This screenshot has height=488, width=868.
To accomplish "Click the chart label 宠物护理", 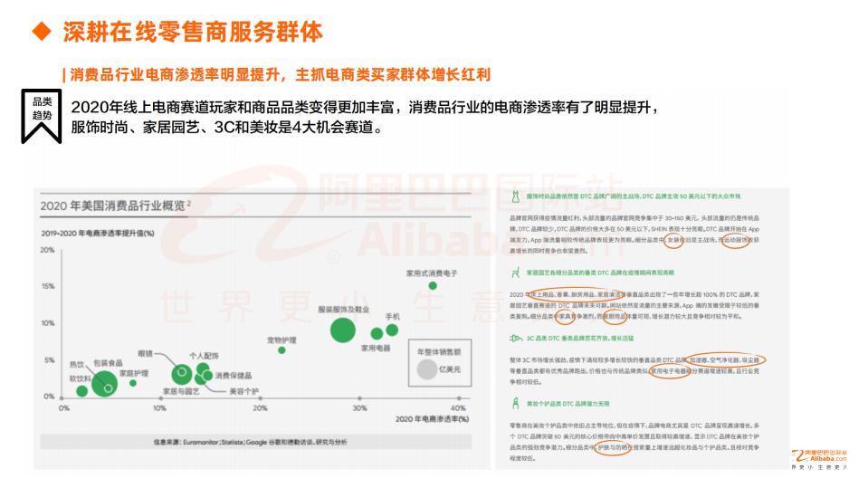I will click(281, 340).
